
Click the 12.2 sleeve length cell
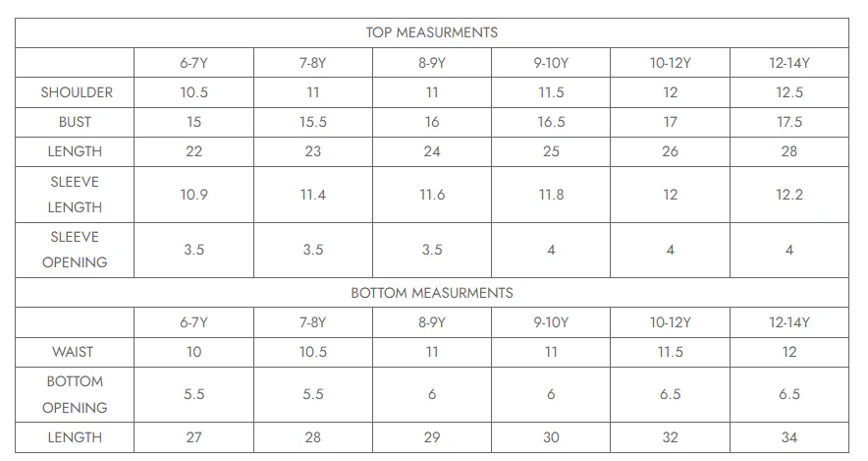coord(788,195)
